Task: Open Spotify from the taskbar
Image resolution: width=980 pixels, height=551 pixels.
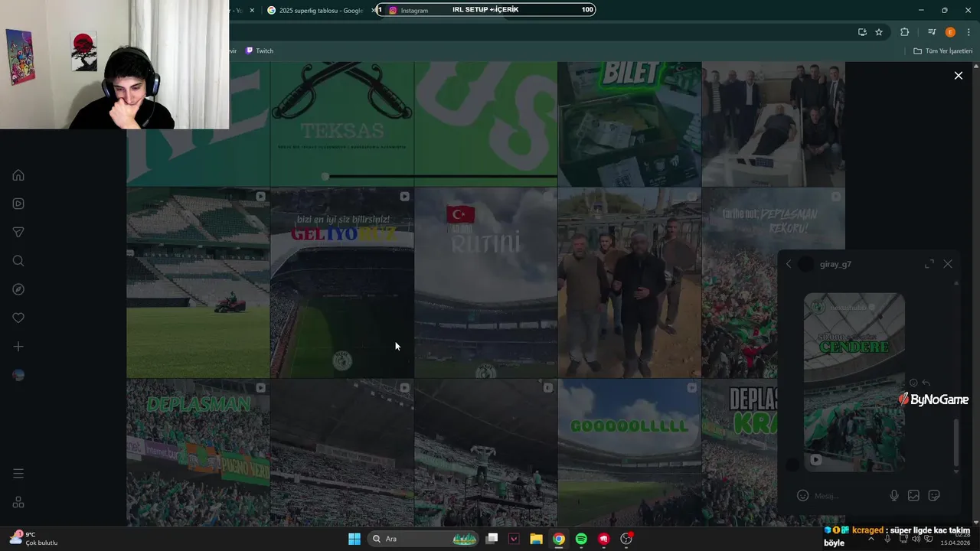Action: click(581, 539)
